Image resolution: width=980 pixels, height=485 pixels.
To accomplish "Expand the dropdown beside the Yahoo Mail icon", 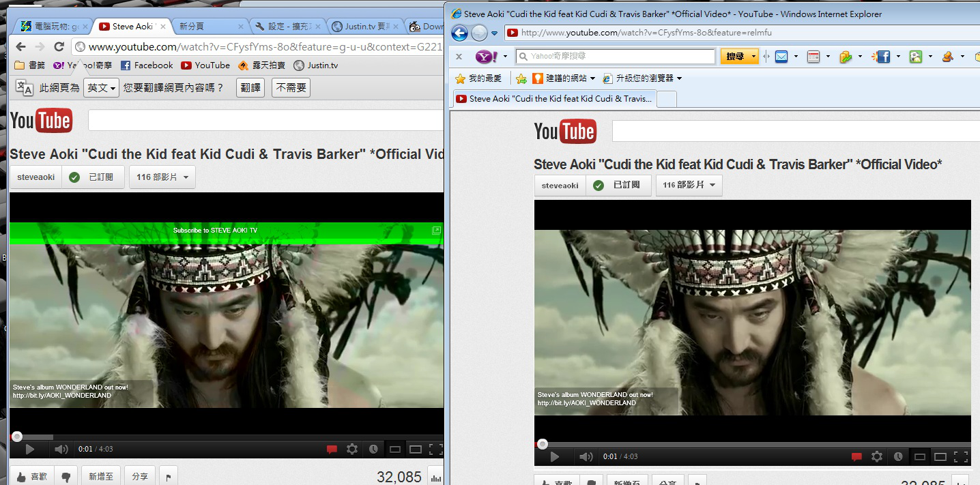I will click(x=796, y=57).
